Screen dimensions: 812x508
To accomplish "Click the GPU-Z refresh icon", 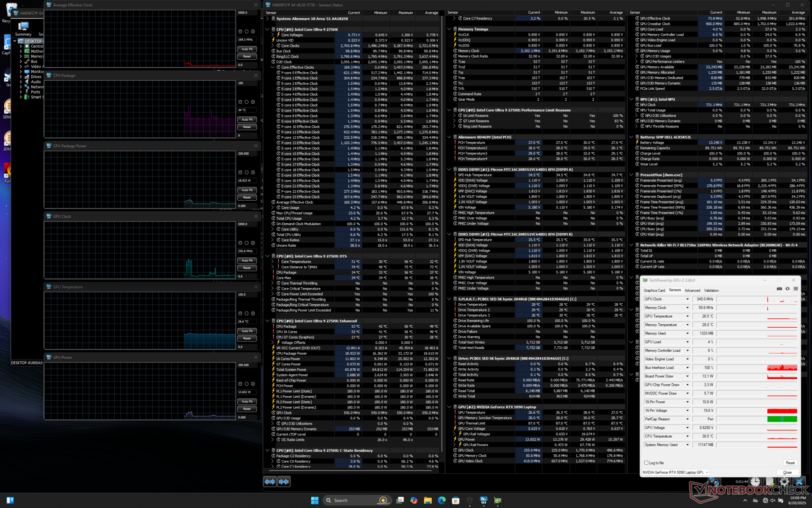I will 787,289.
